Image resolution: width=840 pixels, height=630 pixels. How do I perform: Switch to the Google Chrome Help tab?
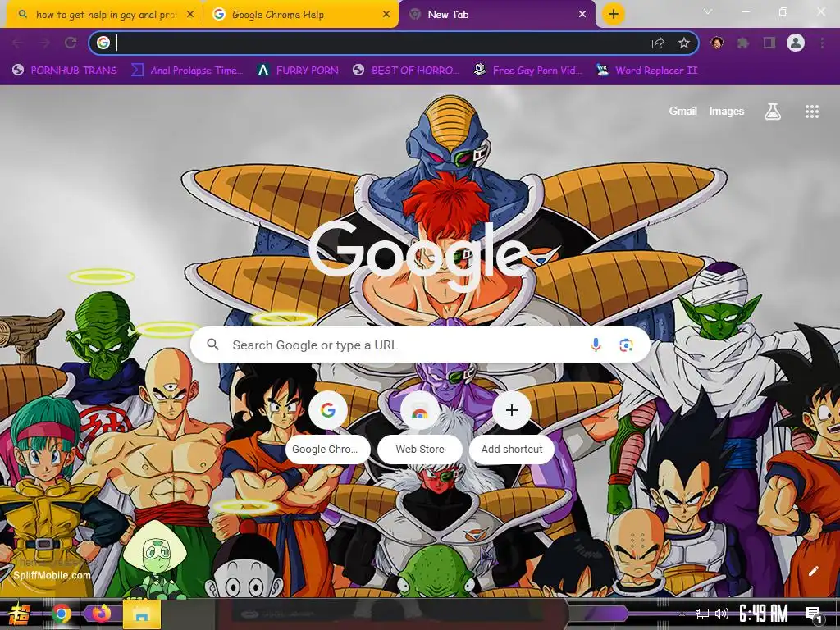tap(300, 15)
